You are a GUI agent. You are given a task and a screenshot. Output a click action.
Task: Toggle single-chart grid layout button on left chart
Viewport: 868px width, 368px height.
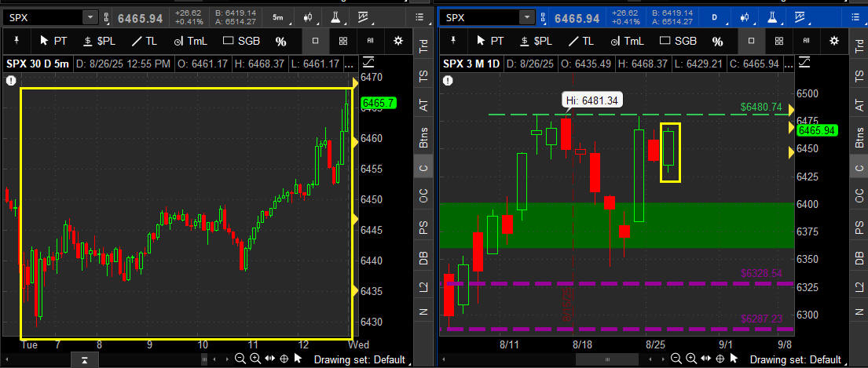click(316, 41)
